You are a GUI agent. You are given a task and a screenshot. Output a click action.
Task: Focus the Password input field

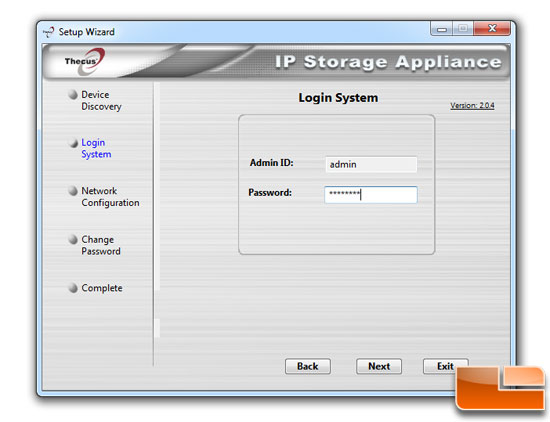point(371,195)
